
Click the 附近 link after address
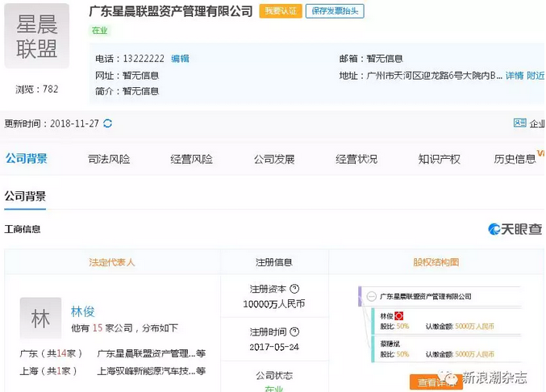coord(536,76)
